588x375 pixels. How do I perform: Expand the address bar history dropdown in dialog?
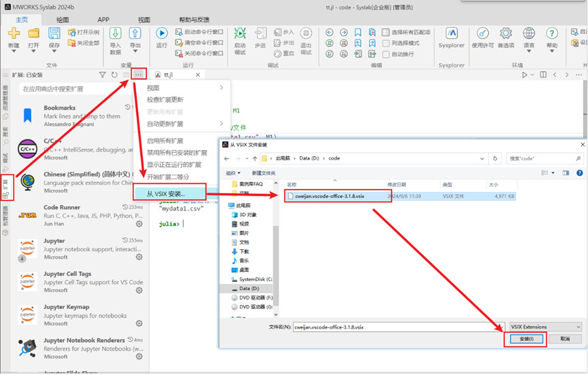(x=482, y=158)
